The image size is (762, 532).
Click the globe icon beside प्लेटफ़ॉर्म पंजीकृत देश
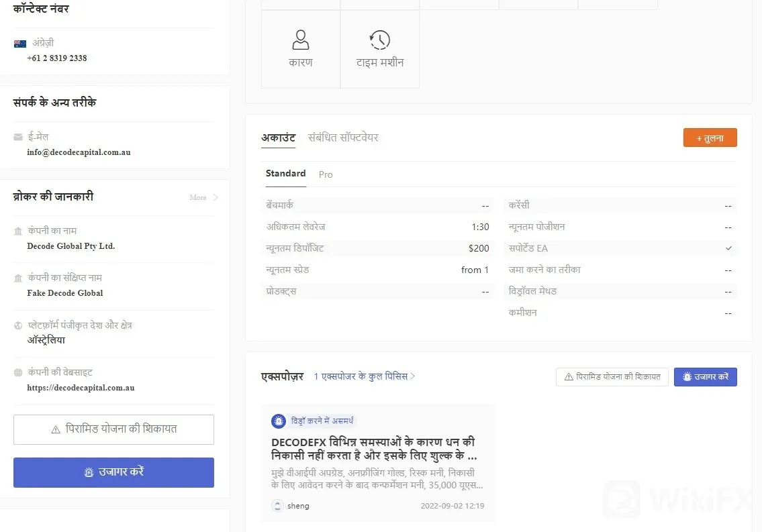click(x=18, y=325)
